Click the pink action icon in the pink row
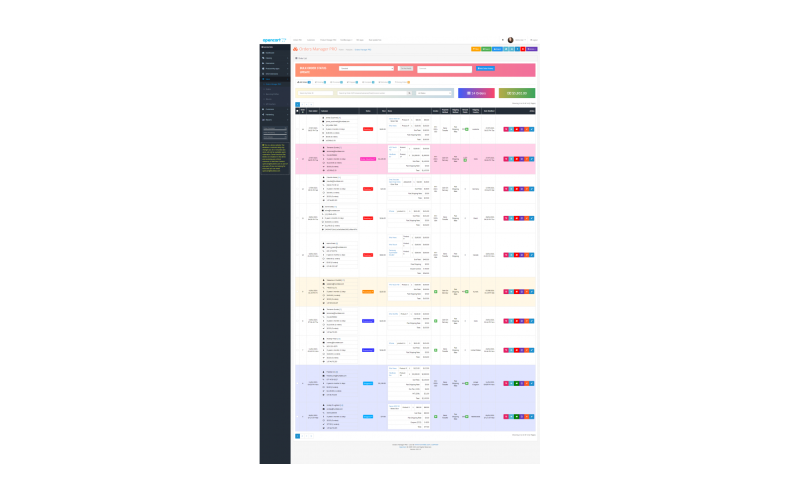Viewport: 800px width, 500px height. [x=506, y=159]
